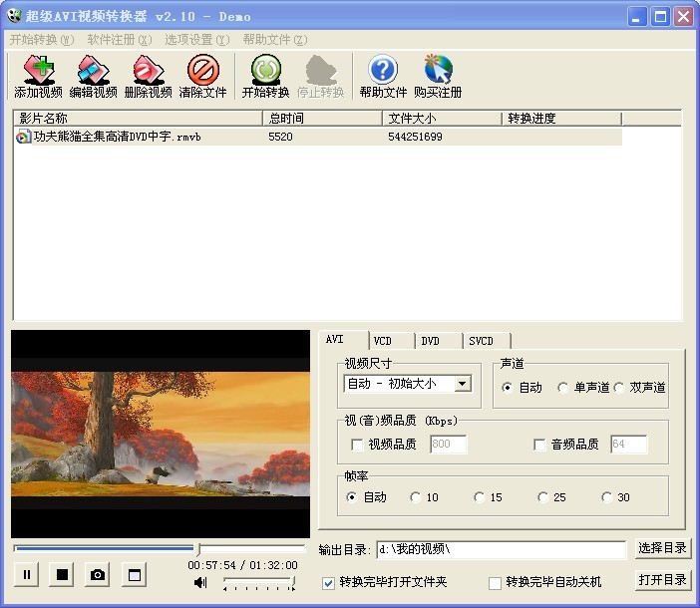This screenshot has width=700, height=608.
Task: Toggle fullscreen preview window button
Action: 135,574
